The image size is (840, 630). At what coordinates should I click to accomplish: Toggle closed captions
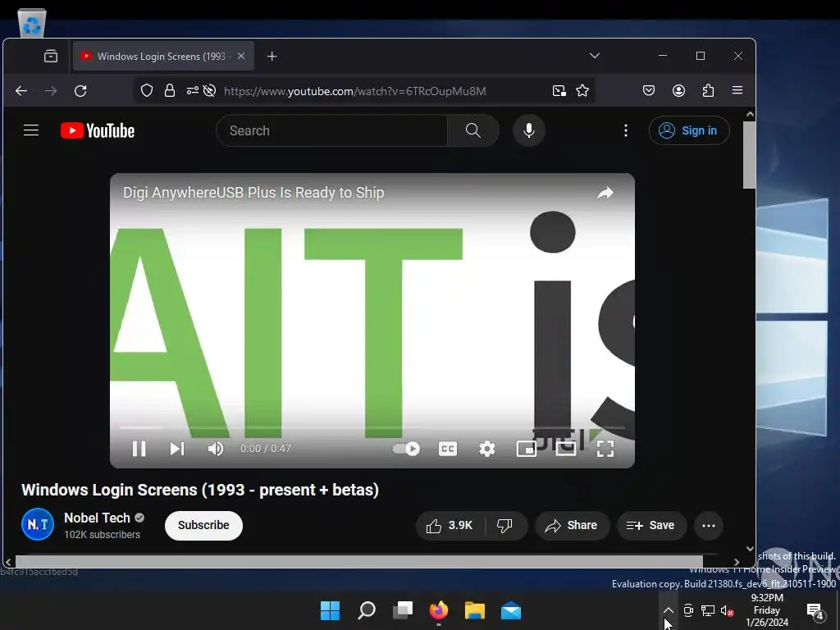tap(448, 449)
